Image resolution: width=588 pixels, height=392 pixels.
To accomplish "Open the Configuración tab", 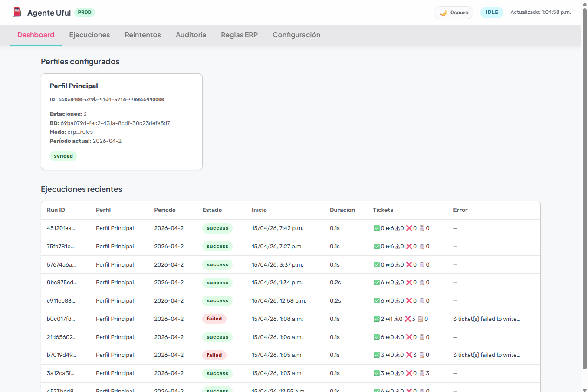I will point(296,35).
